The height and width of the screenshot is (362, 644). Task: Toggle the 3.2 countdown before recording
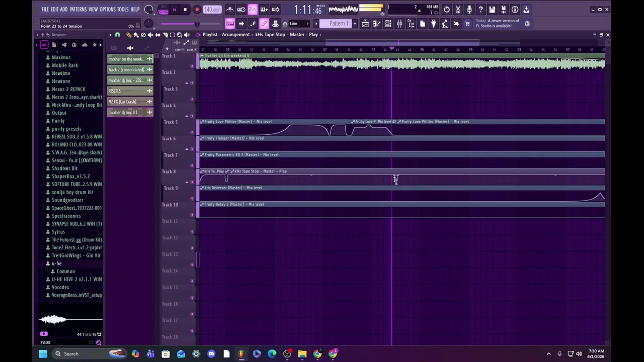[253, 10]
